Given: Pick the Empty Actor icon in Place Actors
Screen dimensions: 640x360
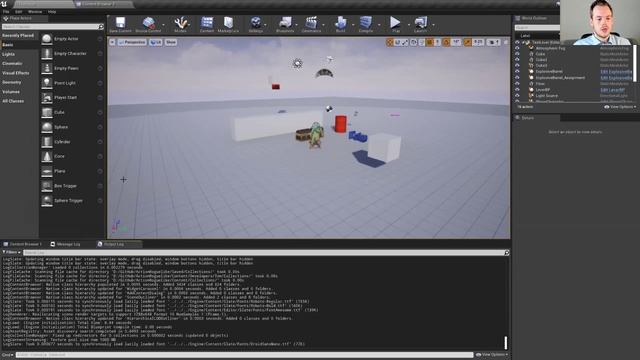Looking at the screenshot, I should coord(47,39).
